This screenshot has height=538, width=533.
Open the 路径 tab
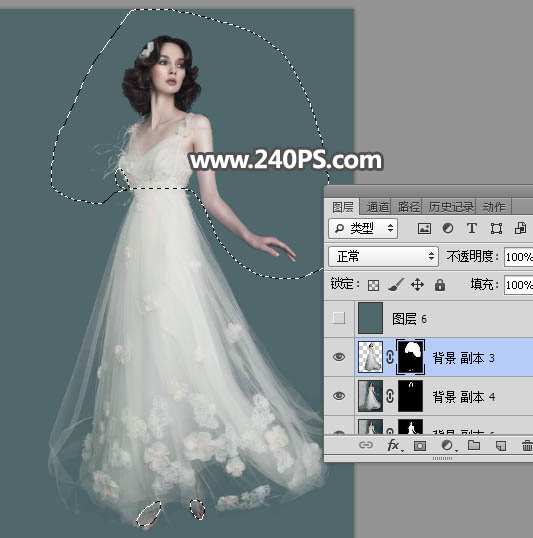click(x=408, y=207)
